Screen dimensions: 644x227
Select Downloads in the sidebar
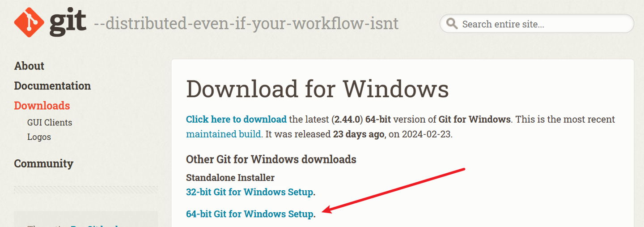coord(42,106)
